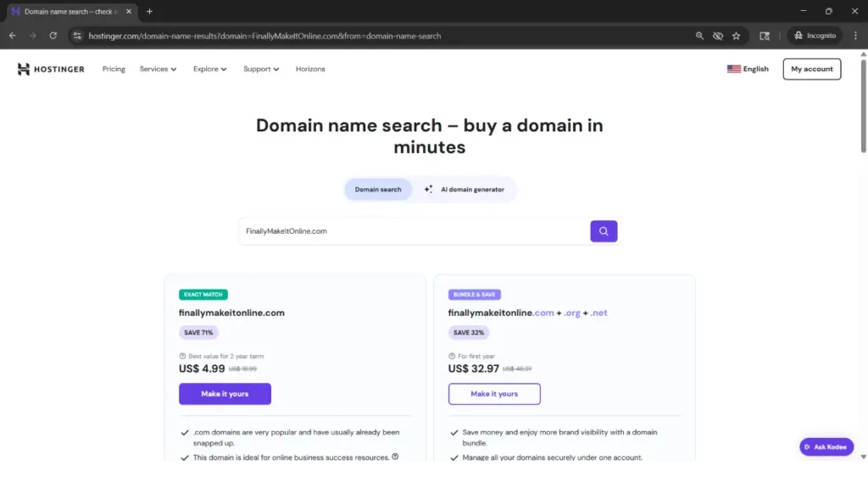Click the My account button
868x488 pixels.
coord(811,69)
